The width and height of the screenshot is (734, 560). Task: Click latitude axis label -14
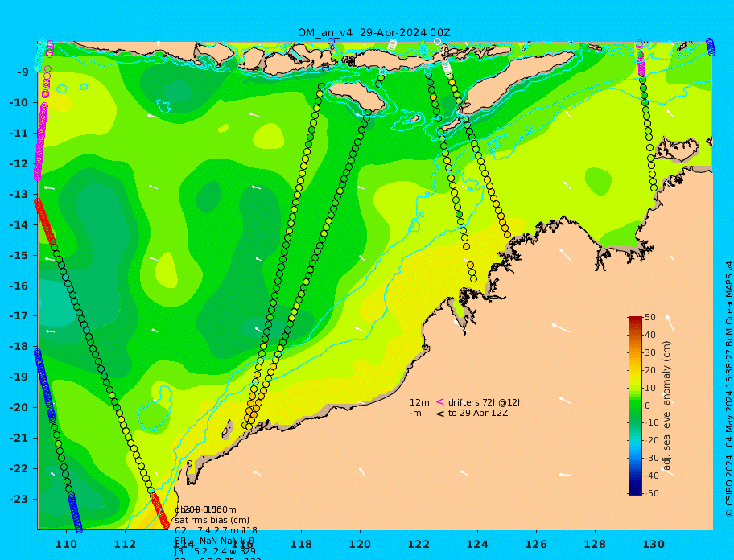point(19,225)
